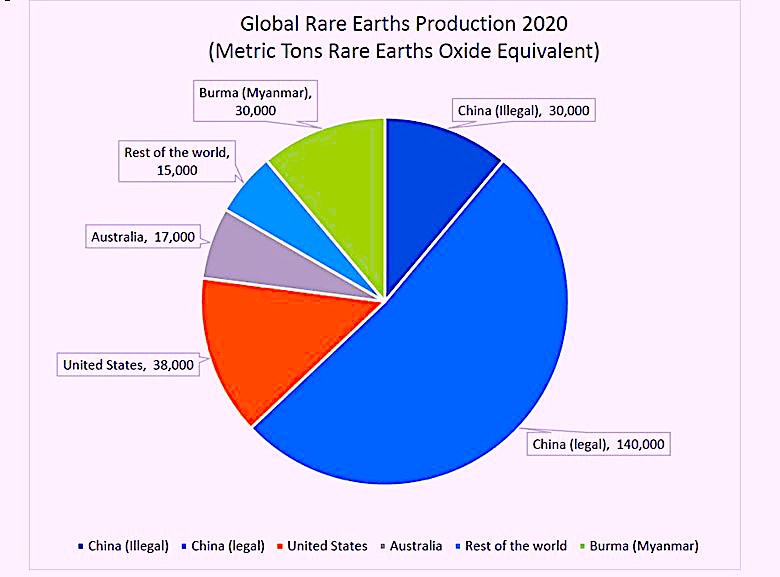This screenshot has height=577, width=780.
Task: Select the 'Australia, 17,000' data label
Action: (x=143, y=236)
